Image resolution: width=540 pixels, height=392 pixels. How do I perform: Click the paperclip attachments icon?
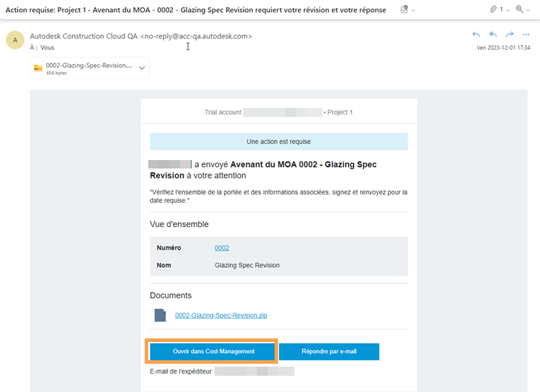pyautogui.click(x=493, y=10)
